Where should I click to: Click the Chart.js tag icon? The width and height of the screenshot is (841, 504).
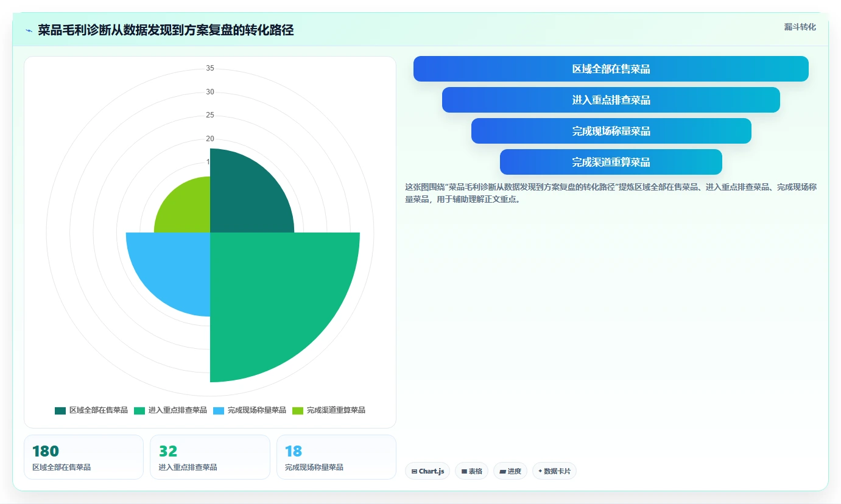click(x=414, y=471)
